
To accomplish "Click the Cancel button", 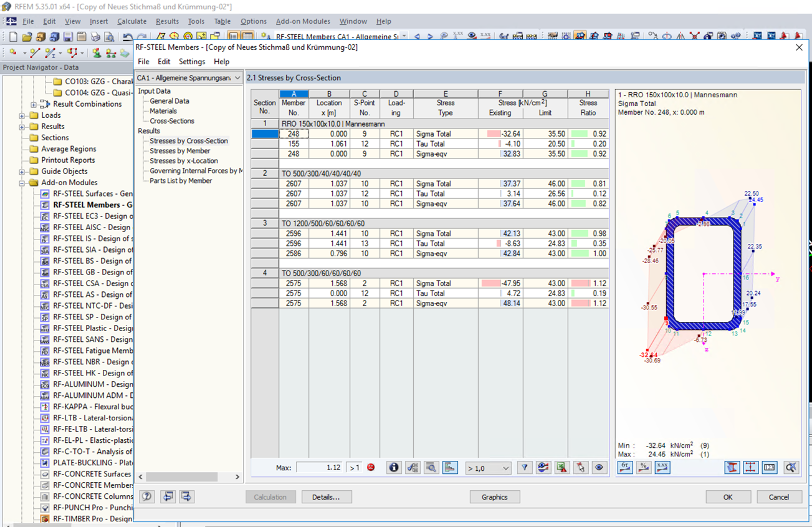I will click(x=779, y=497).
